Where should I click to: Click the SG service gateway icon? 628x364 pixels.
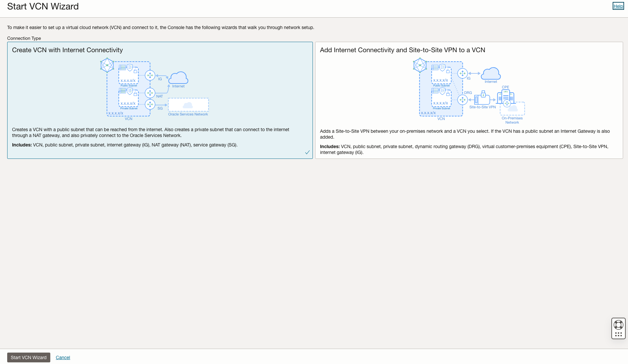[x=150, y=105]
